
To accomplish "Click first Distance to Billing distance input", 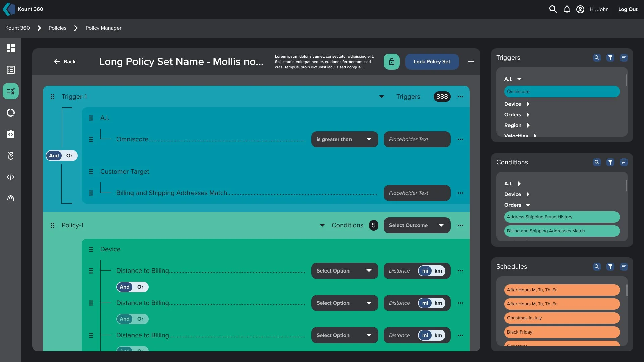I will click(x=400, y=271).
